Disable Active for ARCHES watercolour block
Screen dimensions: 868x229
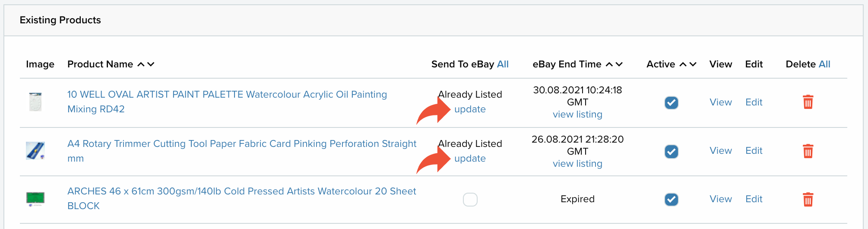pyautogui.click(x=671, y=200)
